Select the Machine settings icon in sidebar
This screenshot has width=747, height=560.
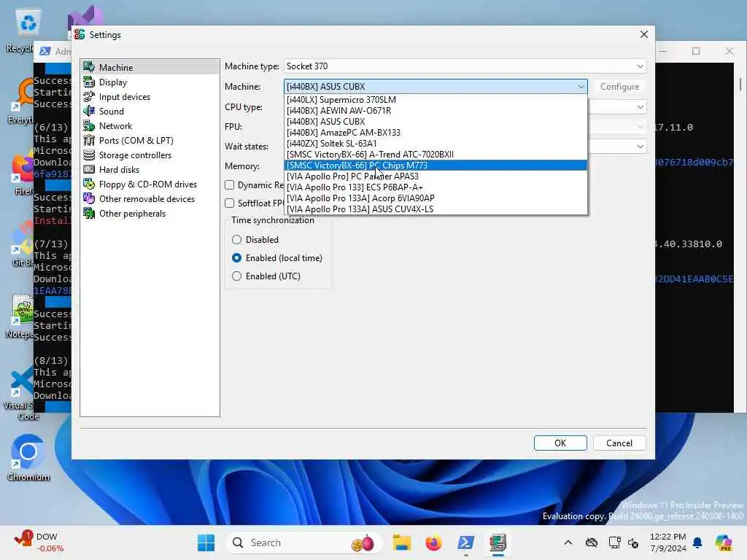pyautogui.click(x=89, y=68)
